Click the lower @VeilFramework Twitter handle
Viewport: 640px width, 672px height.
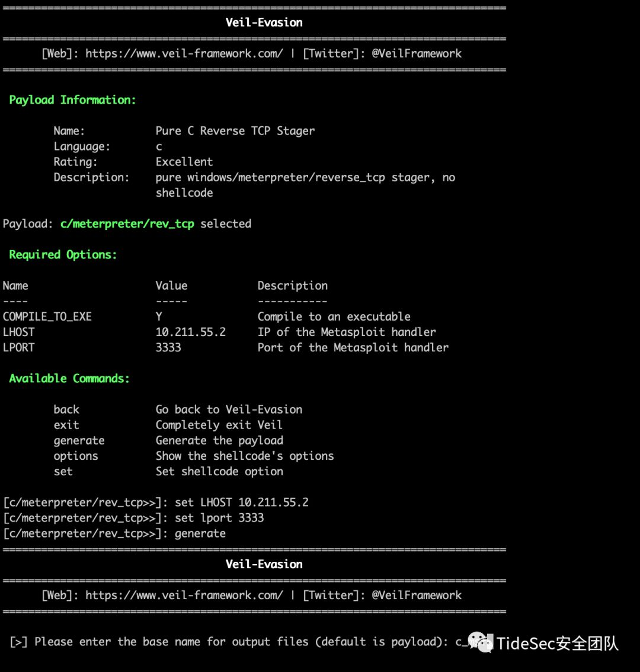coord(417,596)
